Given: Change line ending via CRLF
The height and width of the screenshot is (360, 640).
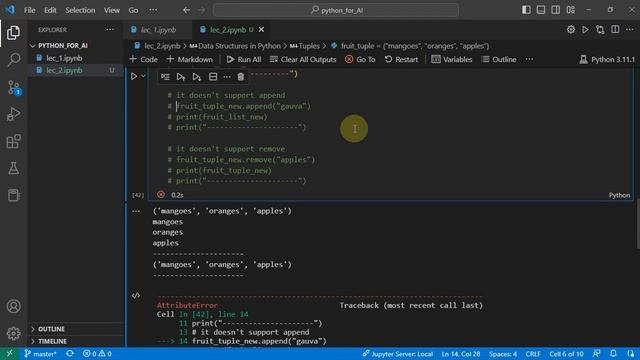Looking at the screenshot, I should [533, 354].
